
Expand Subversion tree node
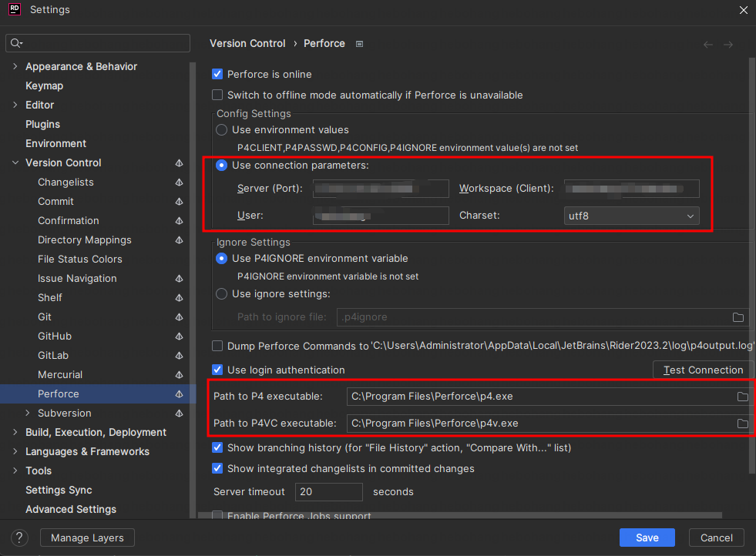coord(28,414)
